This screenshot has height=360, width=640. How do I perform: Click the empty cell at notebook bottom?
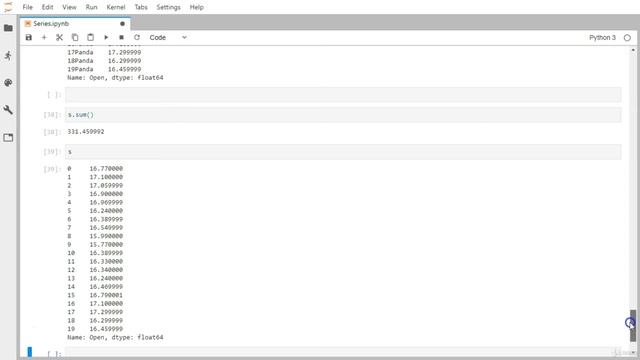point(343,353)
